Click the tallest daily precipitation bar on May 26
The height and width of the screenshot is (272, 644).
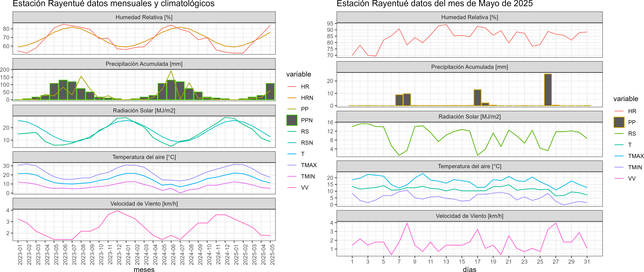(x=548, y=90)
